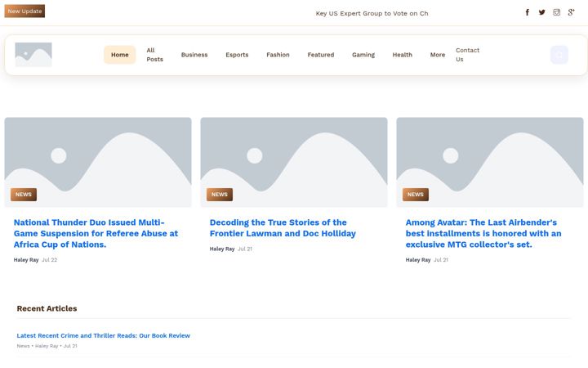Image resolution: width=588 pixels, height=368 pixels.
Task: Open the Instagram social icon
Action: (x=556, y=12)
